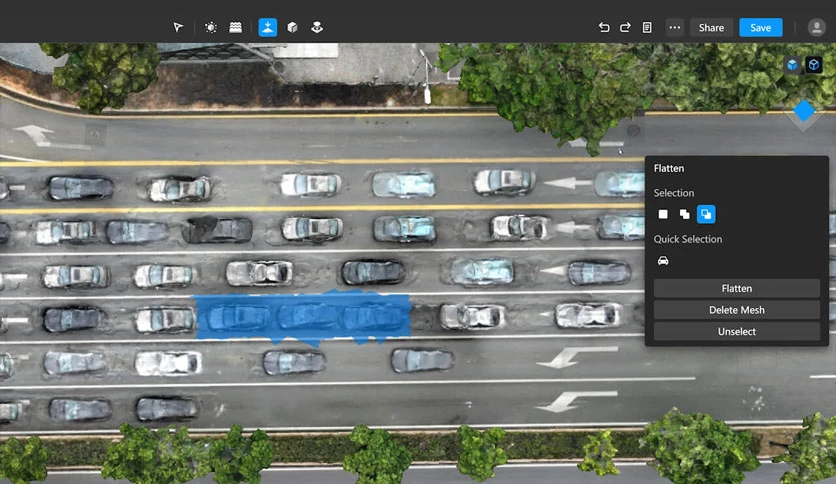Click Delete Mesh button
This screenshot has width=836, height=484.
coord(736,310)
